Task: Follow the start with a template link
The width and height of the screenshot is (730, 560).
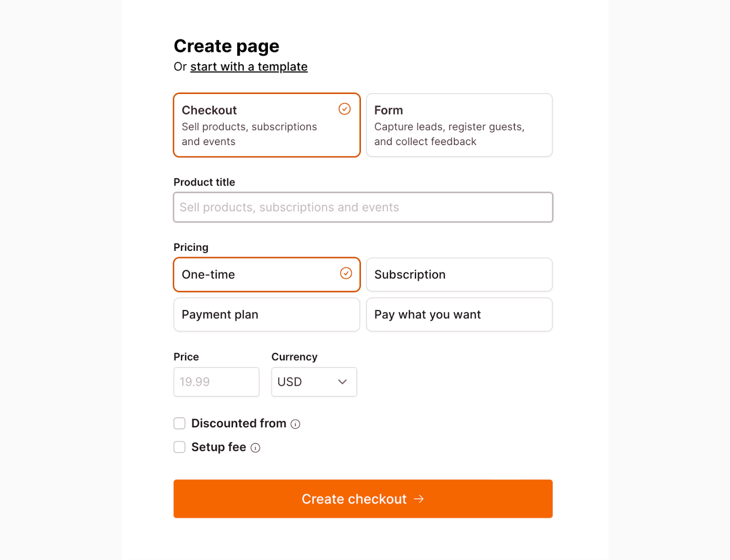Action: coord(249,67)
